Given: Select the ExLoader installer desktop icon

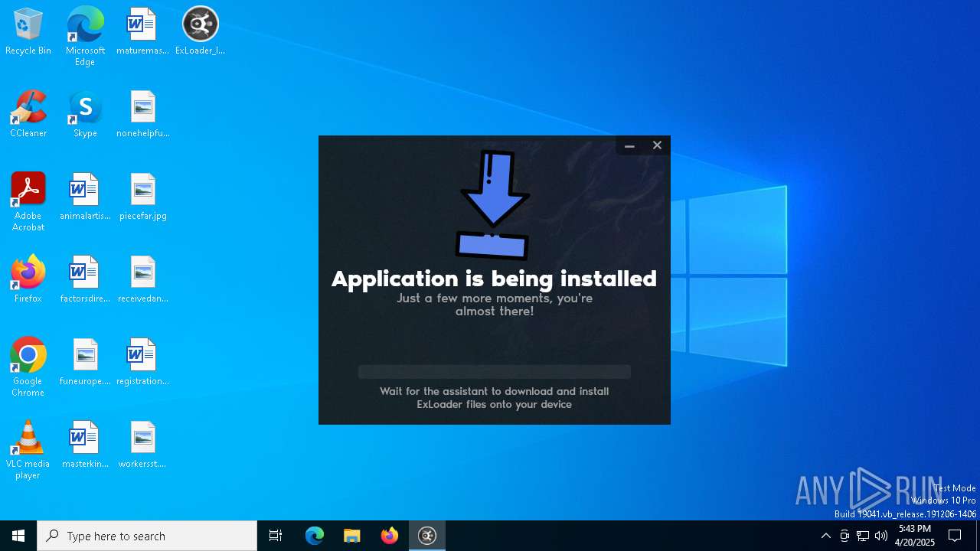Looking at the screenshot, I should coord(200,31).
